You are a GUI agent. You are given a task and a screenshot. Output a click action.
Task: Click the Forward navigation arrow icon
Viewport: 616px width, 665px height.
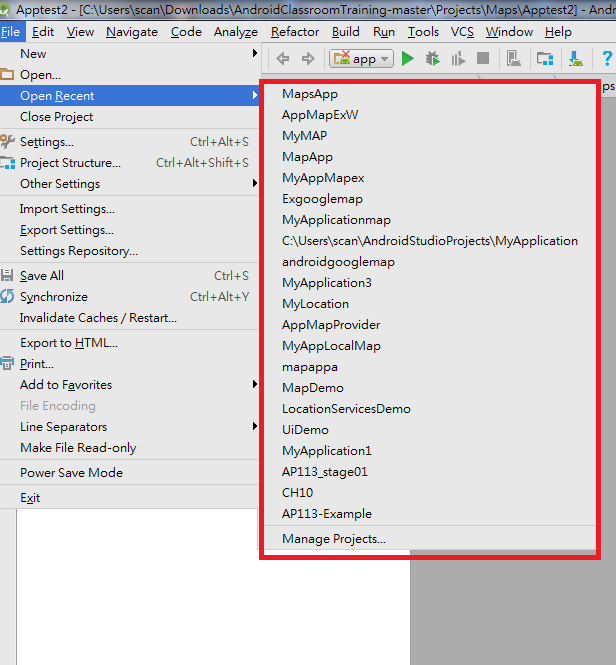click(x=308, y=59)
